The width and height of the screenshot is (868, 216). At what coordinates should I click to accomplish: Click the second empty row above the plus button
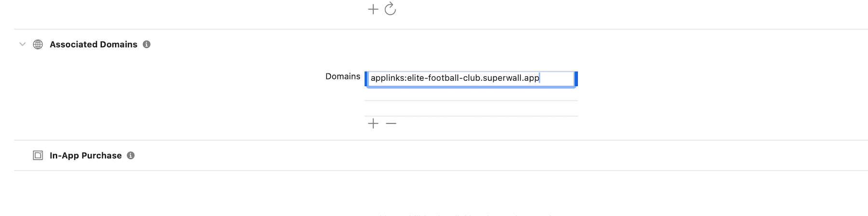point(471,109)
